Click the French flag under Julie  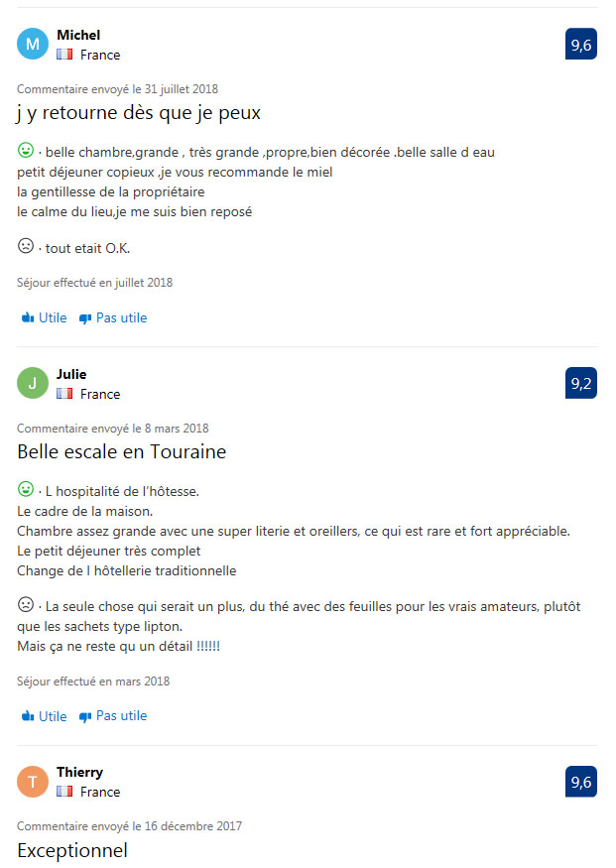65,394
